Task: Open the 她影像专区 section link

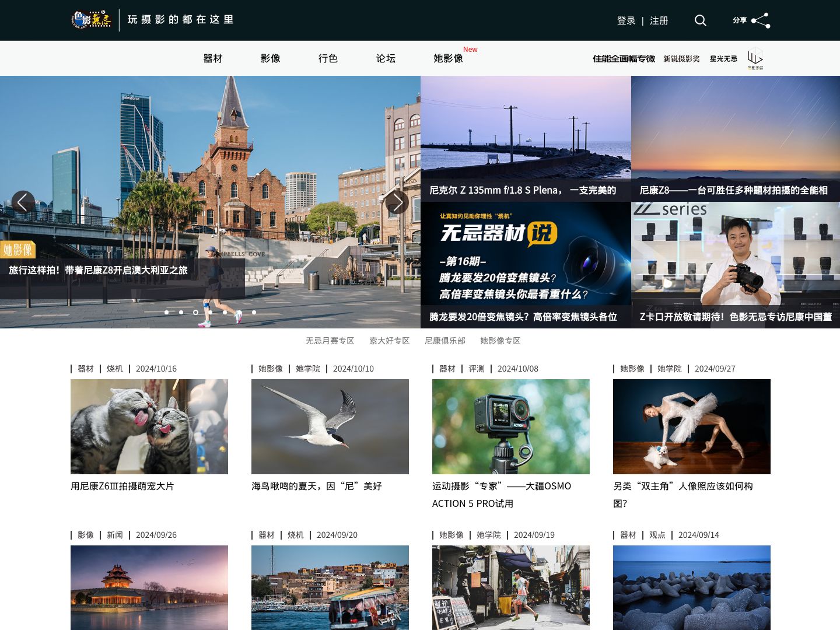Action: 501,341
